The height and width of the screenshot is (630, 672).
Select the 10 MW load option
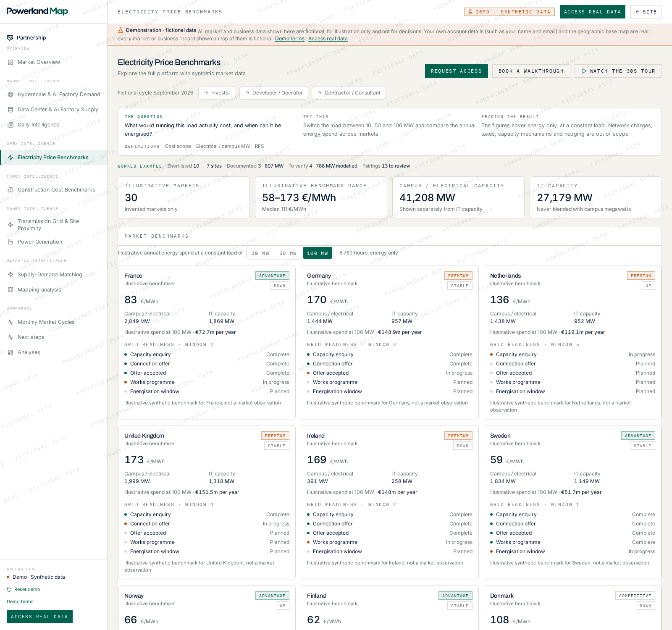point(260,253)
